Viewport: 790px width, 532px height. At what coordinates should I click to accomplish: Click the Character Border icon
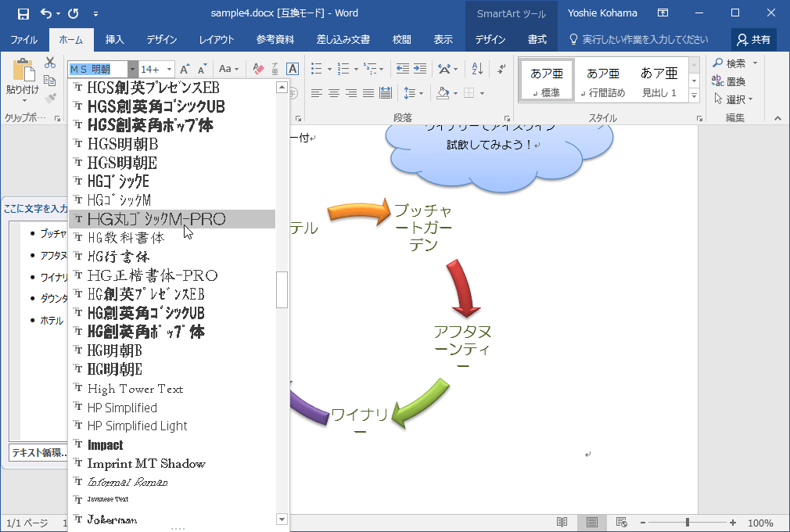pyautogui.click(x=293, y=69)
